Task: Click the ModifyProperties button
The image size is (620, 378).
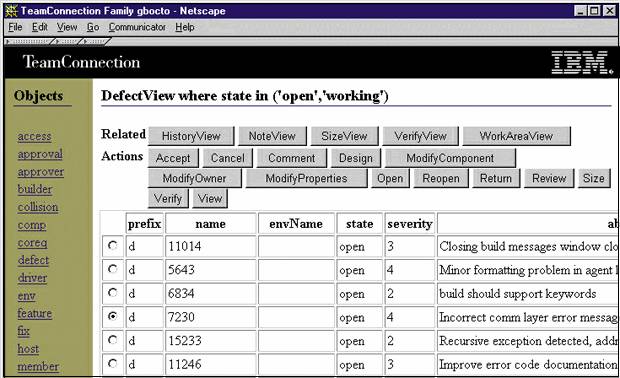Action: click(x=306, y=178)
